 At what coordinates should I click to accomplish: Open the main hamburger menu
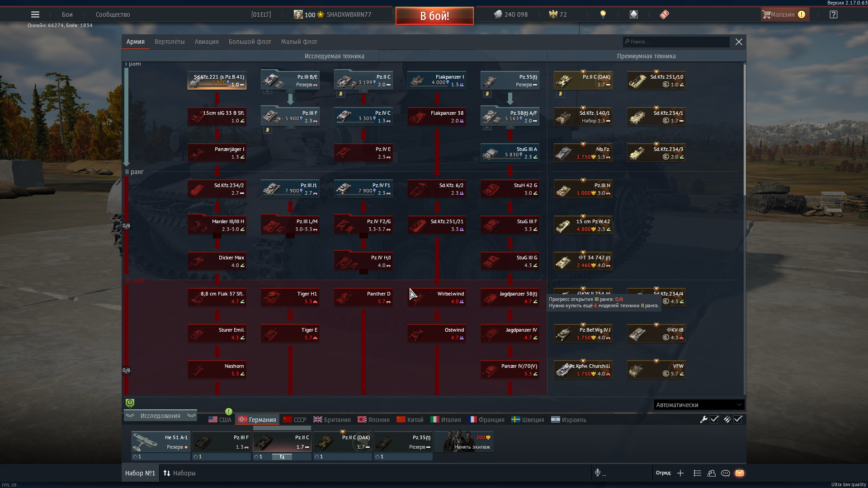click(35, 14)
